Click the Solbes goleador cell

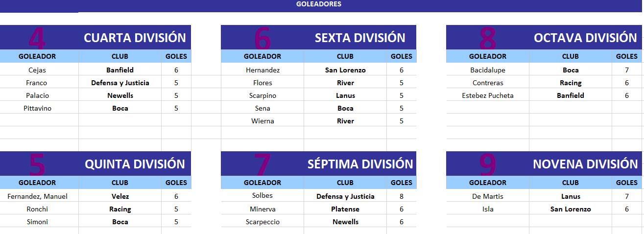point(262,196)
